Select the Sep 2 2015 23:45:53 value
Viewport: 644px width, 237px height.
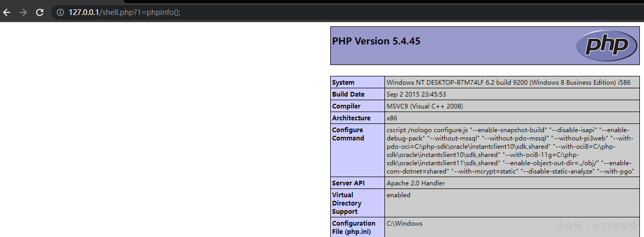(416, 94)
